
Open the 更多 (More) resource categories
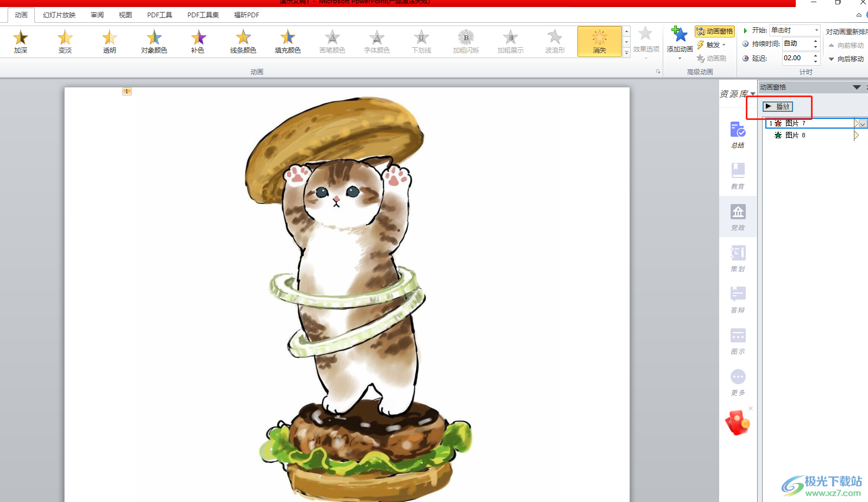point(738,383)
